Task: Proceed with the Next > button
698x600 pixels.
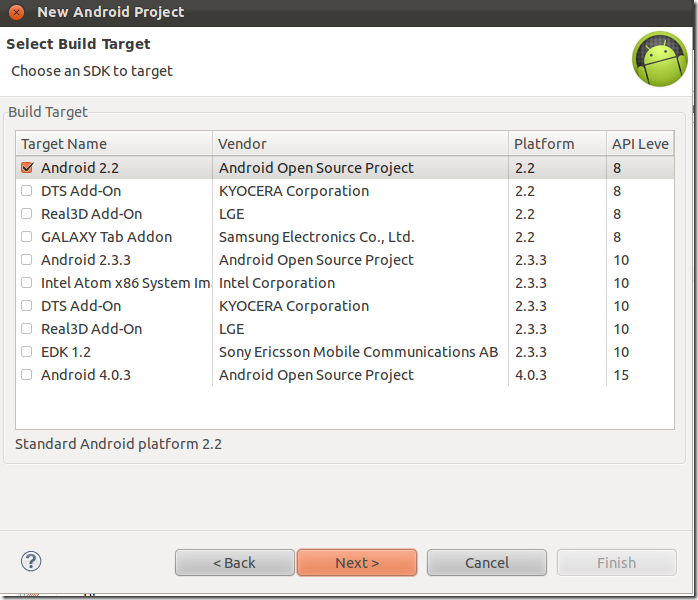Action: click(x=357, y=563)
